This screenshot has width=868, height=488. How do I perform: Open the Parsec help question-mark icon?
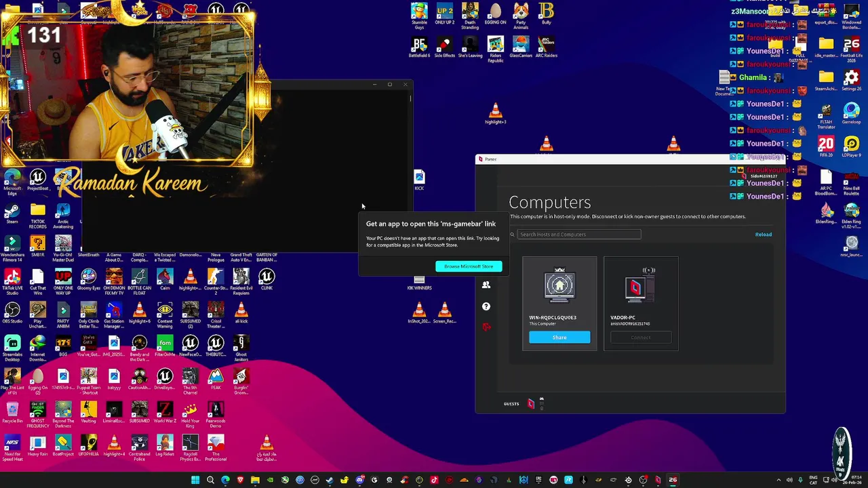(x=486, y=306)
